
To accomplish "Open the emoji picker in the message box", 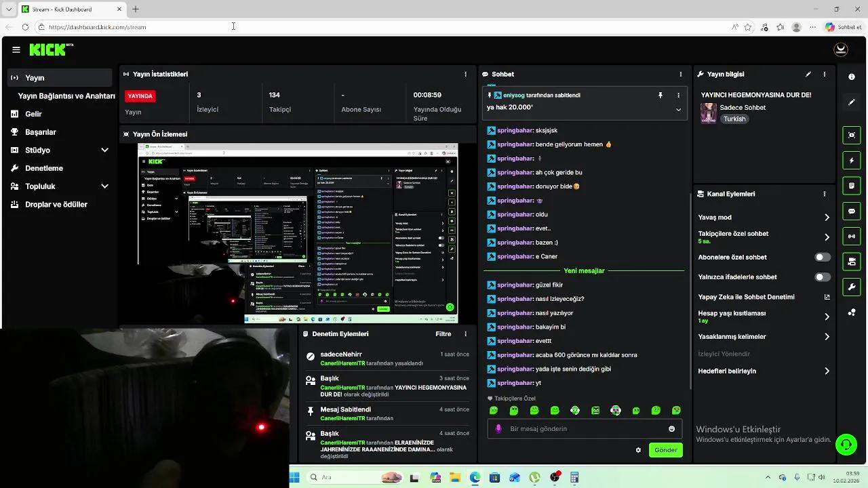I will pyautogui.click(x=672, y=429).
